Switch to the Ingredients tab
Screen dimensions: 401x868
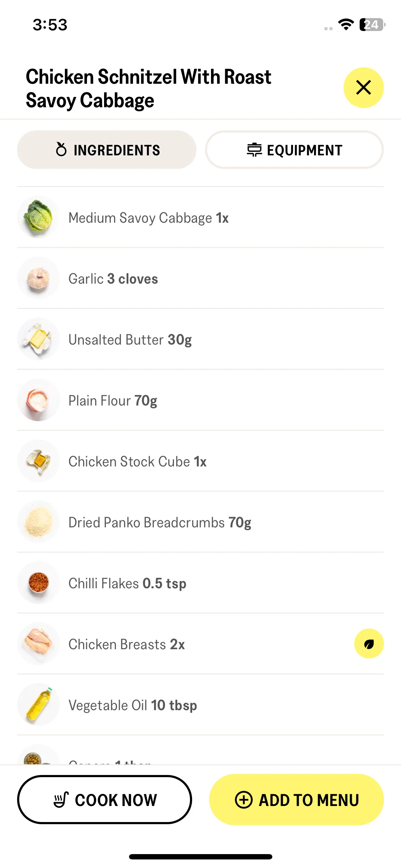click(107, 150)
